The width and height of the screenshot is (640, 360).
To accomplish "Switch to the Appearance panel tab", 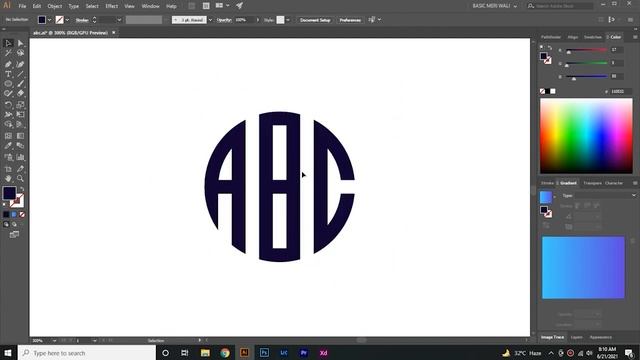I will click(x=601, y=337).
